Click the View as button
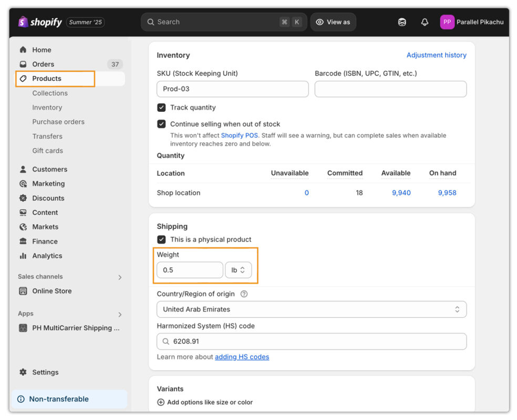This screenshot has width=517, height=420. pos(333,22)
